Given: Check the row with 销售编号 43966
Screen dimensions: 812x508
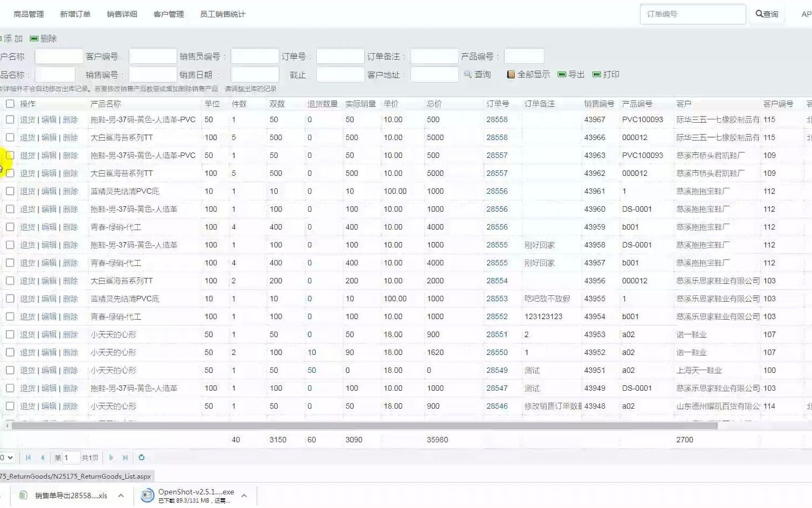Looking at the screenshot, I should tap(10, 137).
